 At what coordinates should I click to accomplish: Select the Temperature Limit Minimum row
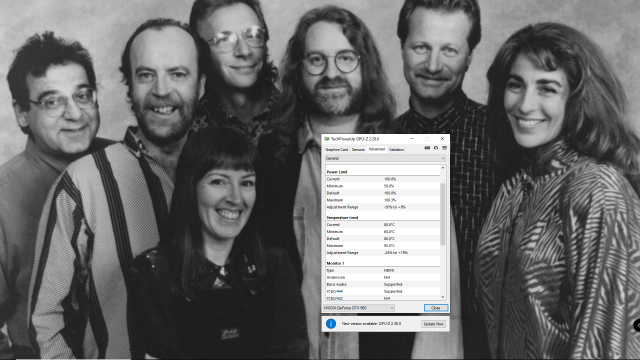[x=383, y=232]
